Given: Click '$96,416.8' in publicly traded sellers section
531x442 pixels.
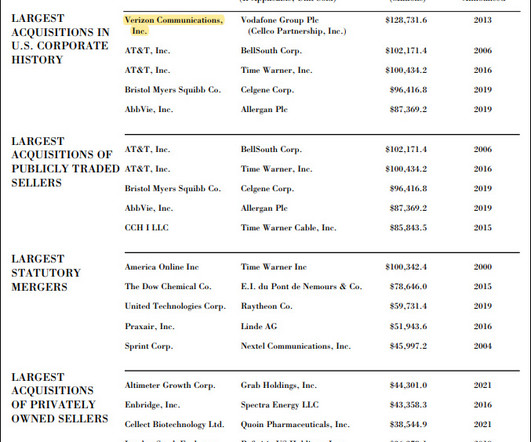Looking at the screenshot, I should click(408, 189).
